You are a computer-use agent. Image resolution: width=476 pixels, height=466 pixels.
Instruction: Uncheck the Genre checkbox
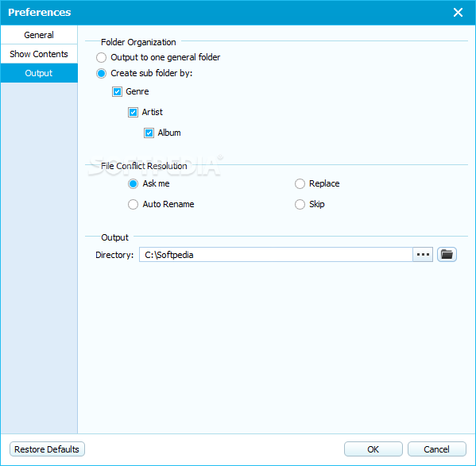[x=117, y=91]
